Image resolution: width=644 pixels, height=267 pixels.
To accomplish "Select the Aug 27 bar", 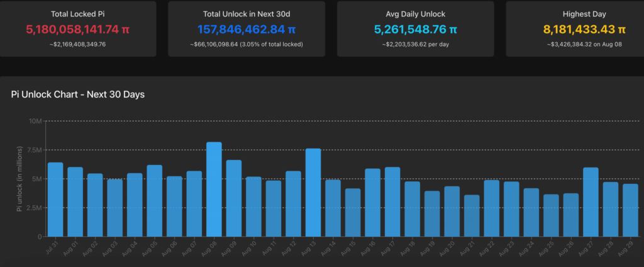I will tap(591, 202).
